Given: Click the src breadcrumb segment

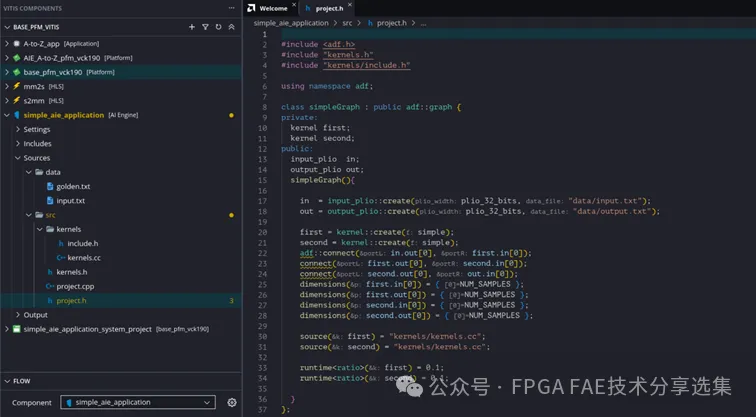Looking at the screenshot, I should 347,23.
